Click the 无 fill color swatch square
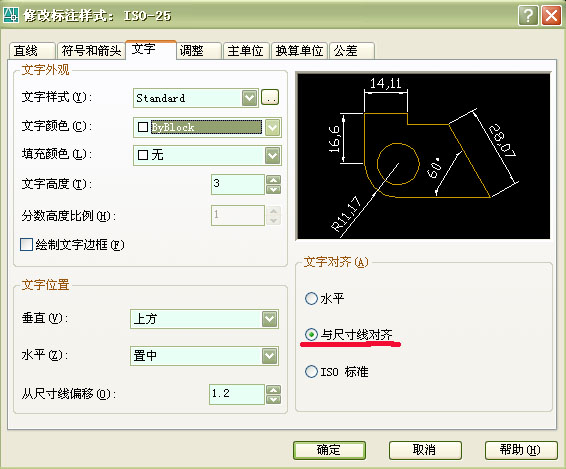 pyautogui.click(x=143, y=155)
